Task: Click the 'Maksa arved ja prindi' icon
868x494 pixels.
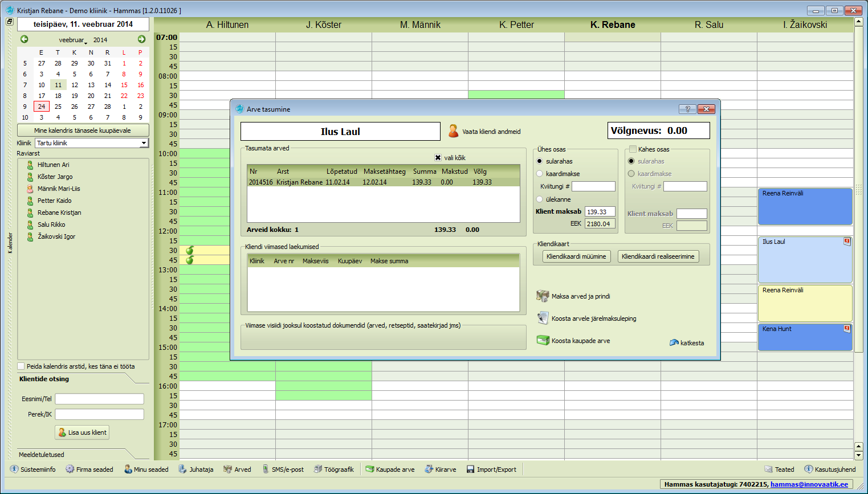Action: [x=542, y=296]
